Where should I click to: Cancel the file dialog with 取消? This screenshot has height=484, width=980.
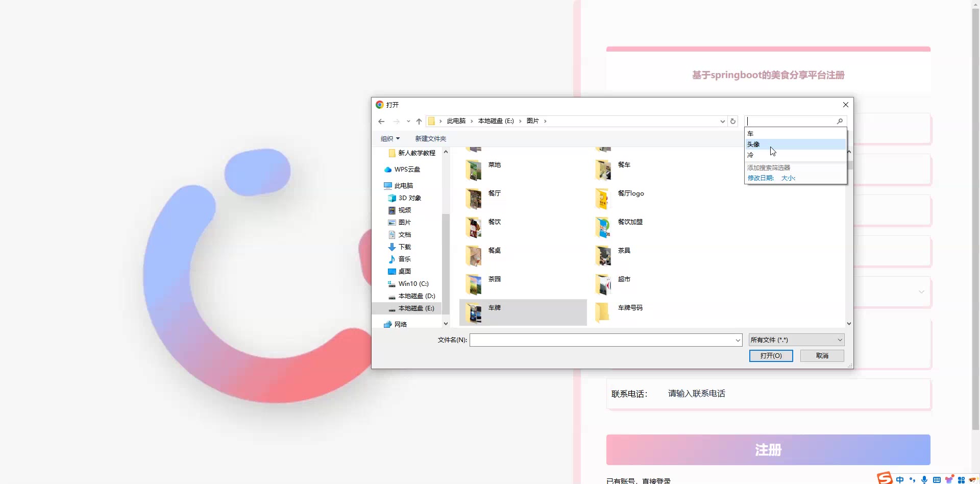pos(822,356)
